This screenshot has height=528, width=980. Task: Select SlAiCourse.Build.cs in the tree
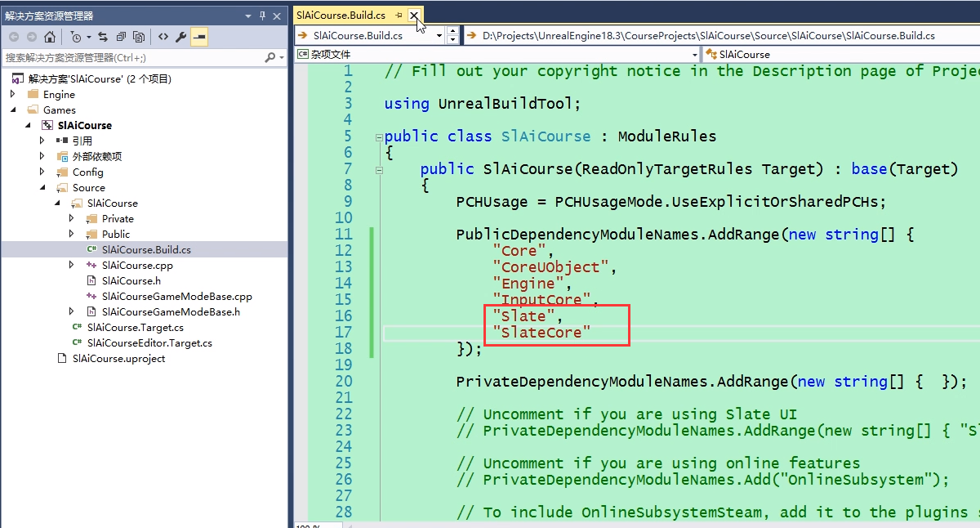146,249
